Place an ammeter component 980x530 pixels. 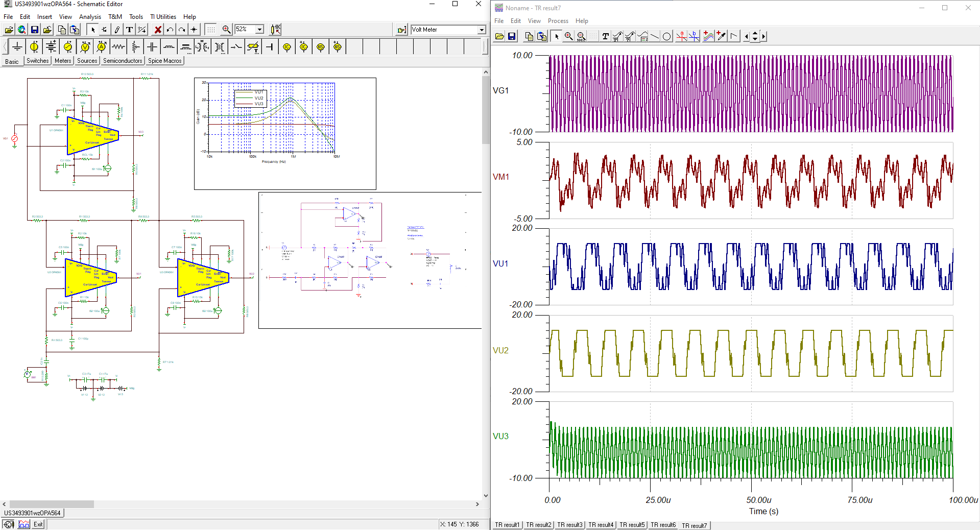click(102, 47)
